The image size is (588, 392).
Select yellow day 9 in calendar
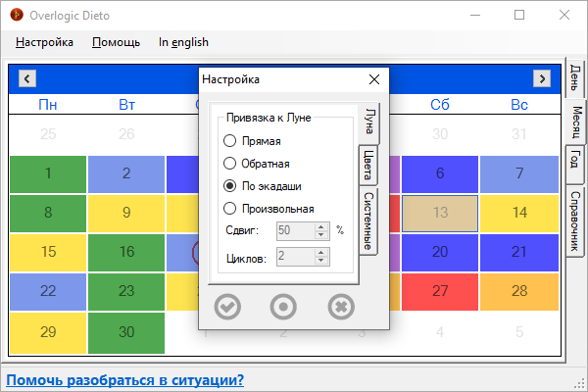(x=126, y=213)
